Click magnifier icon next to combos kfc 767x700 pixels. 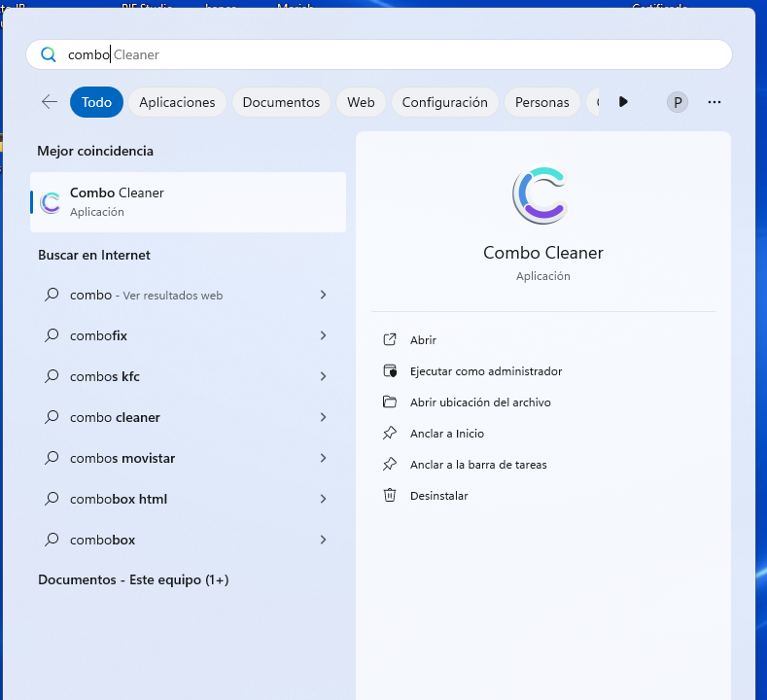(52, 376)
